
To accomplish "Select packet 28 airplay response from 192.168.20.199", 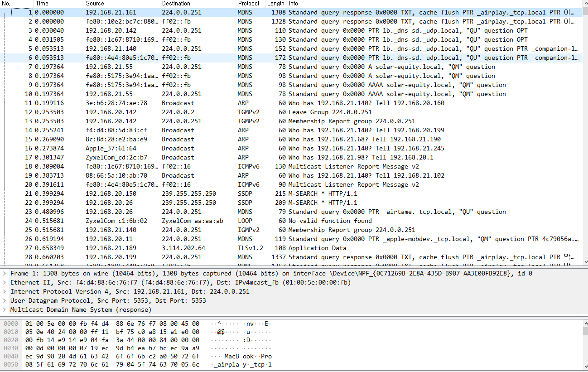I will [x=291, y=257].
